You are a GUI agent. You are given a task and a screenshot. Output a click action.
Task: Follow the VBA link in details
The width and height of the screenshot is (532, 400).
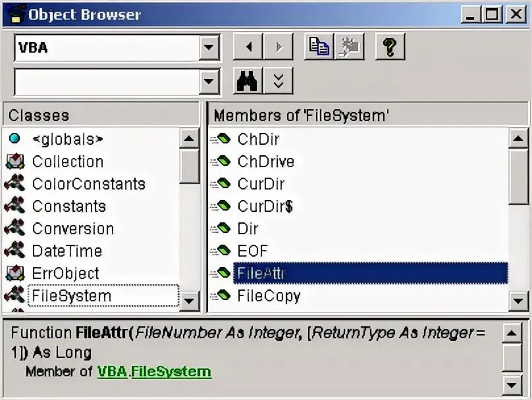coord(113,372)
